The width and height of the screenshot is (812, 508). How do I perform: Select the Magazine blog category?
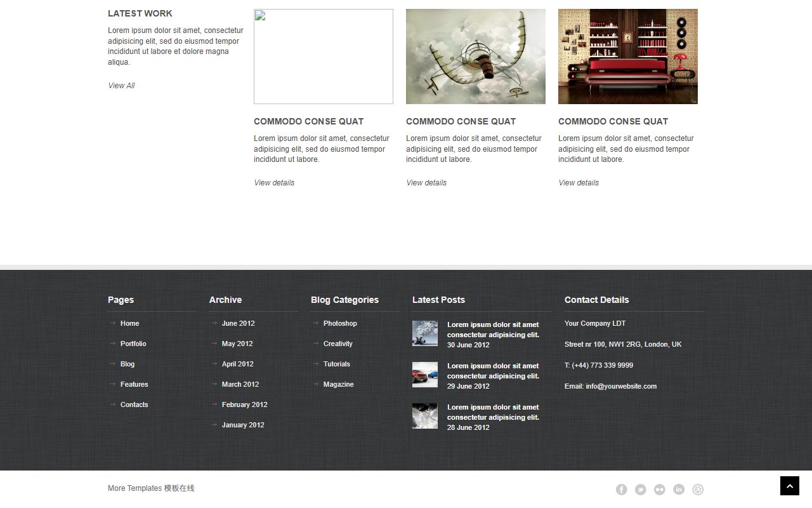(339, 384)
